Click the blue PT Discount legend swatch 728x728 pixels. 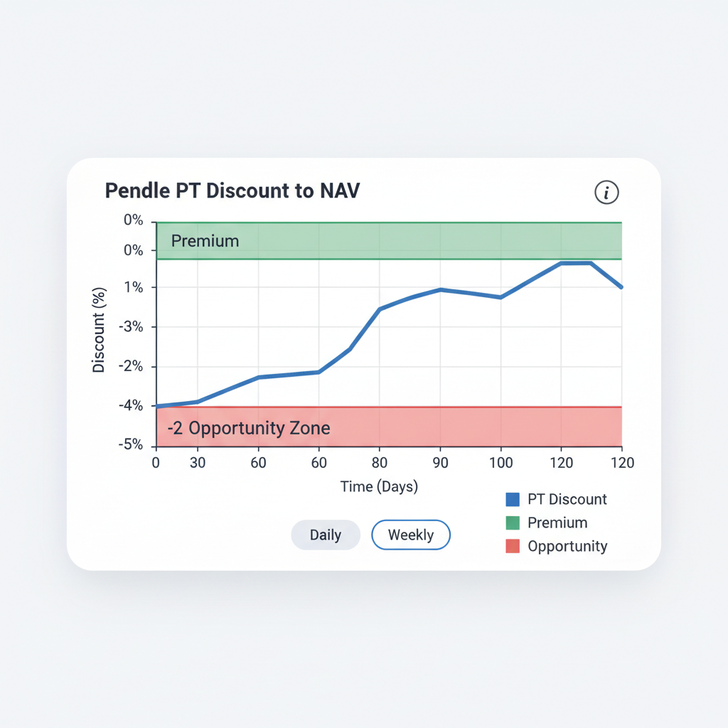pos(512,499)
